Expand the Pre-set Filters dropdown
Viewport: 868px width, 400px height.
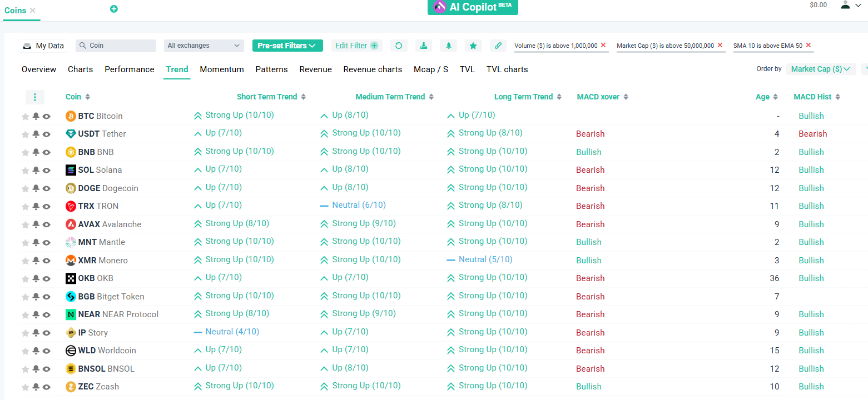coord(287,46)
